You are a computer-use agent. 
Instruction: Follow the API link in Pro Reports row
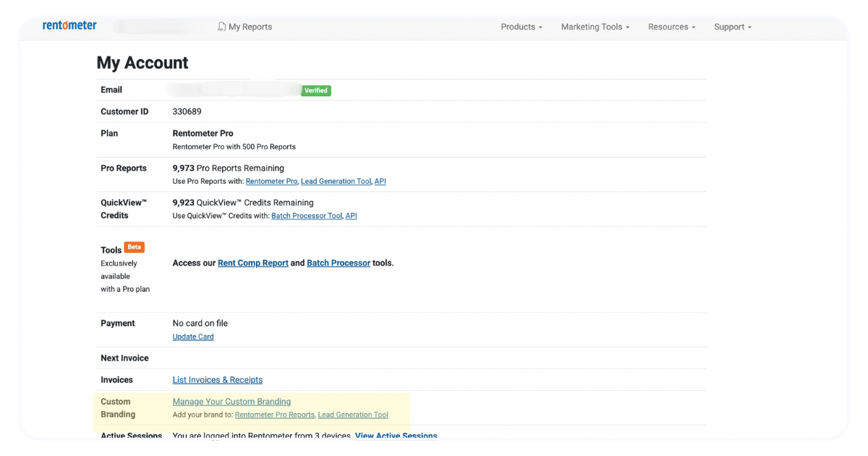(x=380, y=181)
